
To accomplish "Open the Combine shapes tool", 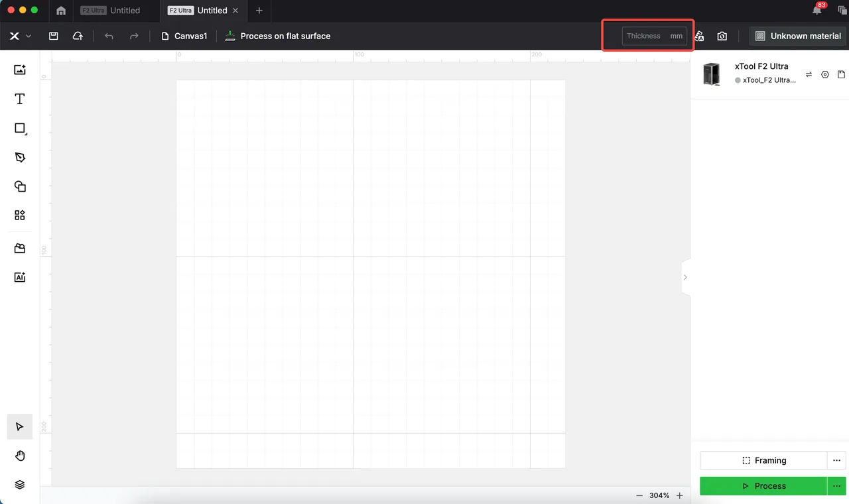I will 20,186.
